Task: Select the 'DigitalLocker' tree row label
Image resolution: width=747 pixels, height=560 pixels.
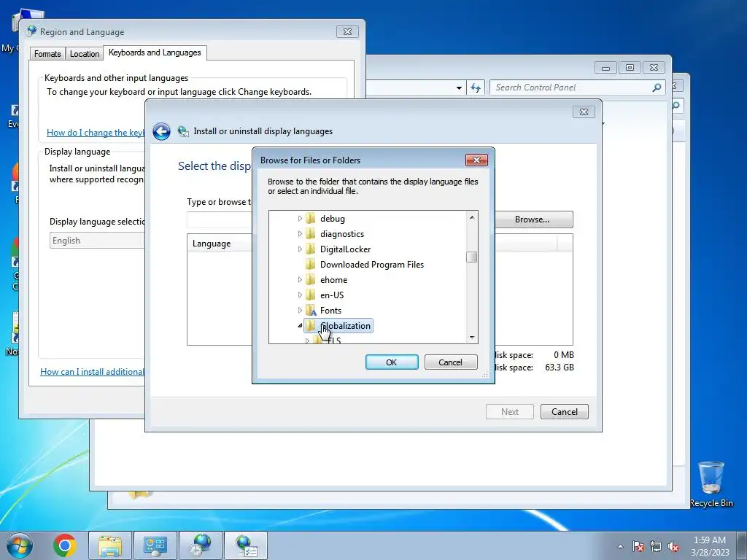Action: coord(345,249)
